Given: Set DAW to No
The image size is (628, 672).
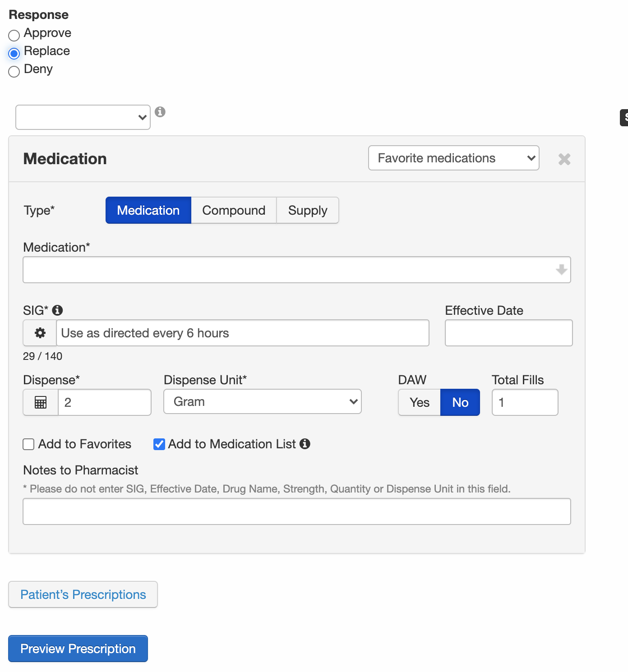Looking at the screenshot, I should [460, 402].
